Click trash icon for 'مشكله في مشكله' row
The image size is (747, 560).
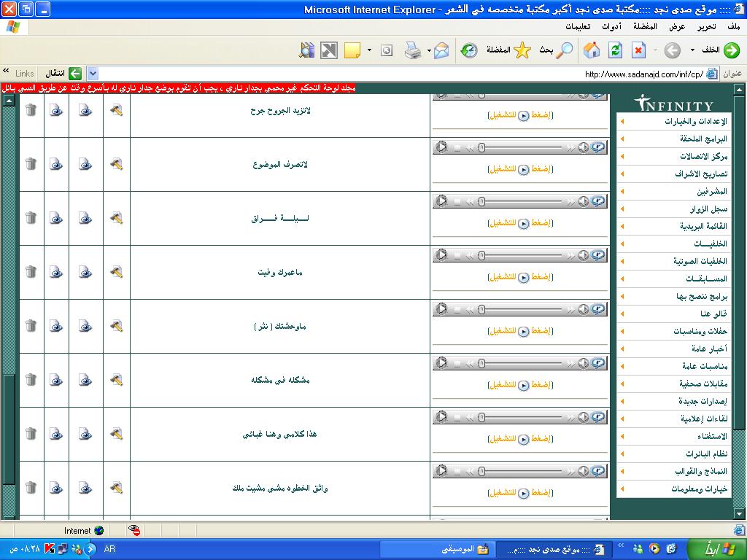(31, 380)
